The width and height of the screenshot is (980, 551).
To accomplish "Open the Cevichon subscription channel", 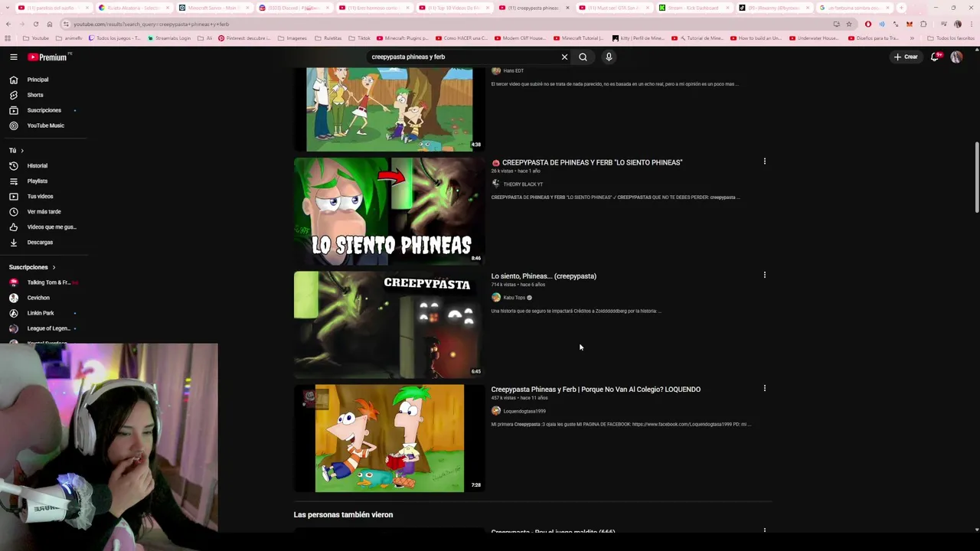I will [38, 298].
